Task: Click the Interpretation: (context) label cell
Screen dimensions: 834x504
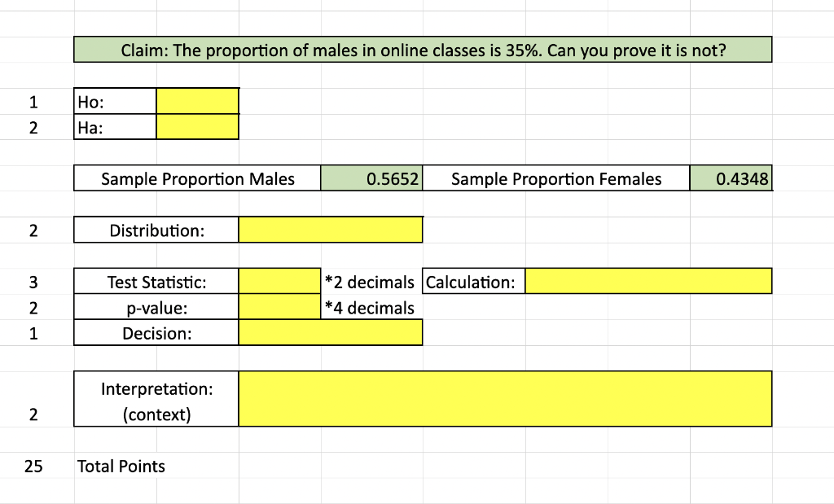Action: point(156,399)
